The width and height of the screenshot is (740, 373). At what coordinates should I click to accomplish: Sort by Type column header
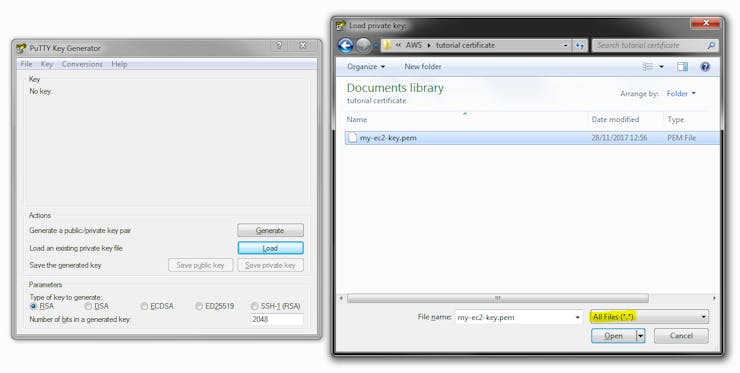(x=676, y=119)
